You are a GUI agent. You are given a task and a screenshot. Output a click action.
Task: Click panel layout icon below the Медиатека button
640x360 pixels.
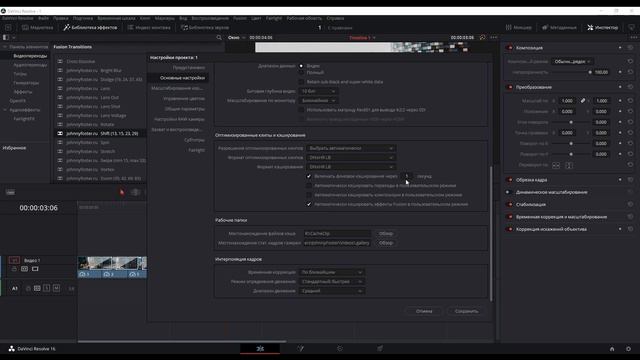pyautogui.click(x=6, y=38)
